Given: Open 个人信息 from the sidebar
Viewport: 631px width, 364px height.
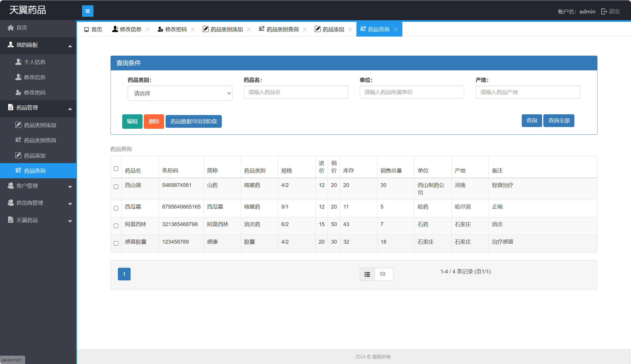Looking at the screenshot, I should (x=35, y=62).
